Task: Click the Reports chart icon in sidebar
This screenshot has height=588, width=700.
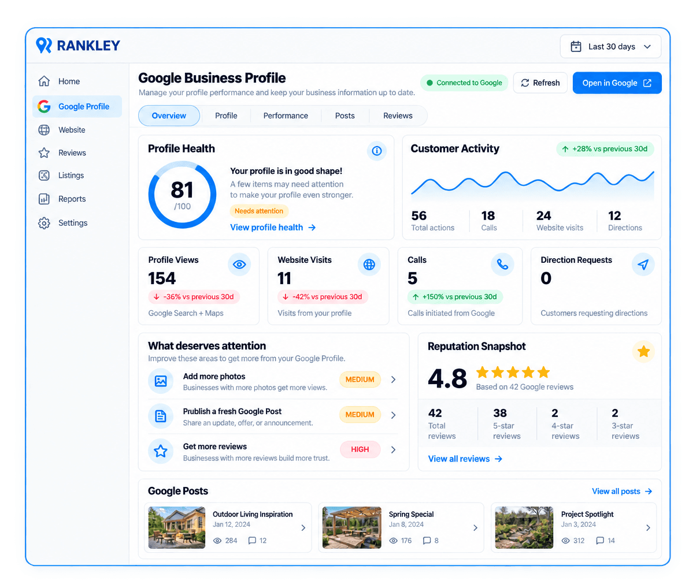Action: coord(44,199)
